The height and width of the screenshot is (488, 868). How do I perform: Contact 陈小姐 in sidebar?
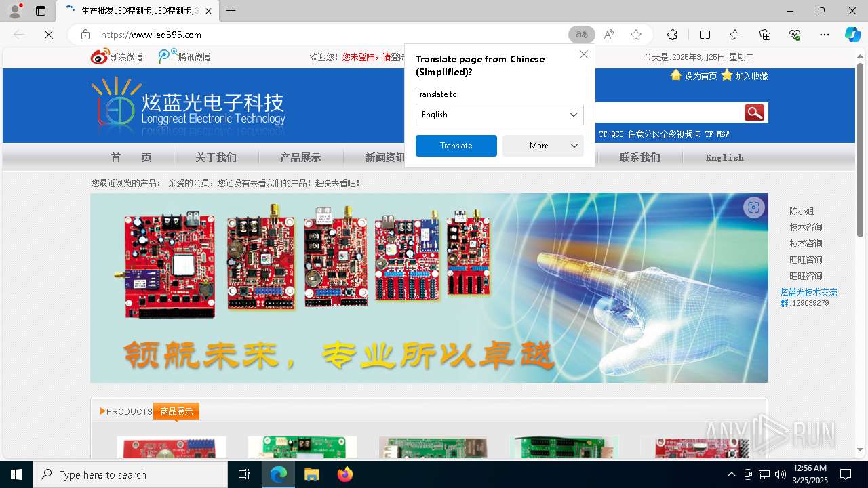click(x=802, y=211)
